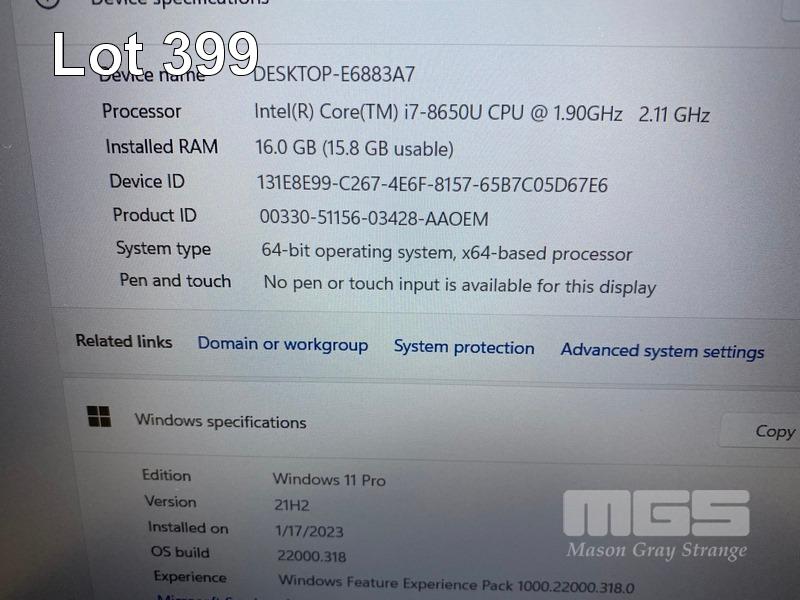Click the No pen or touch input text
Image resolution: width=800 pixels, height=600 pixels.
pyautogui.click(x=459, y=285)
